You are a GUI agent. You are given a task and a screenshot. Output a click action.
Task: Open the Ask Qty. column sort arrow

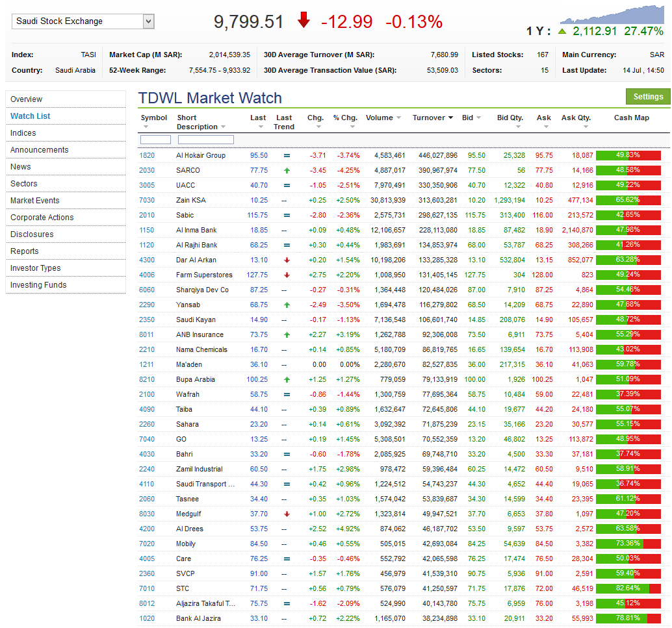pos(586,127)
